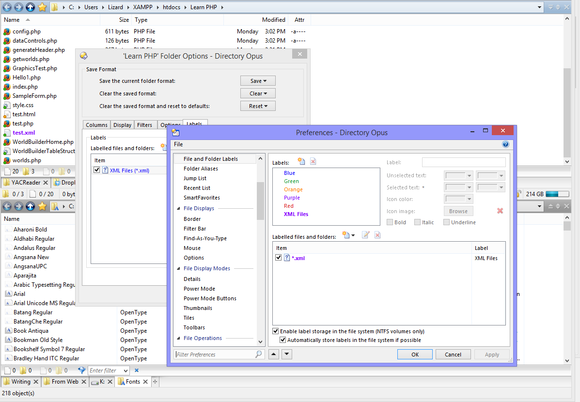Open the Icon color dropdown
This screenshot has width=580, height=402.
click(x=458, y=199)
